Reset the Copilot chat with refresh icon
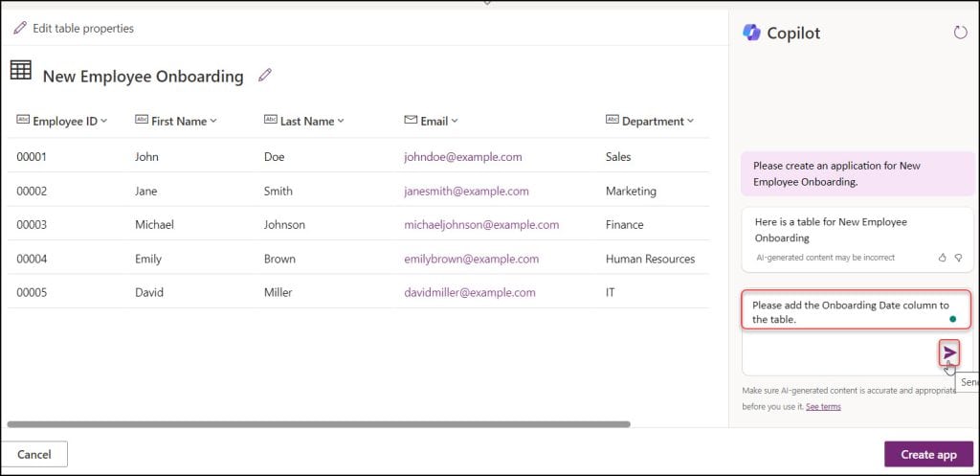 [961, 33]
